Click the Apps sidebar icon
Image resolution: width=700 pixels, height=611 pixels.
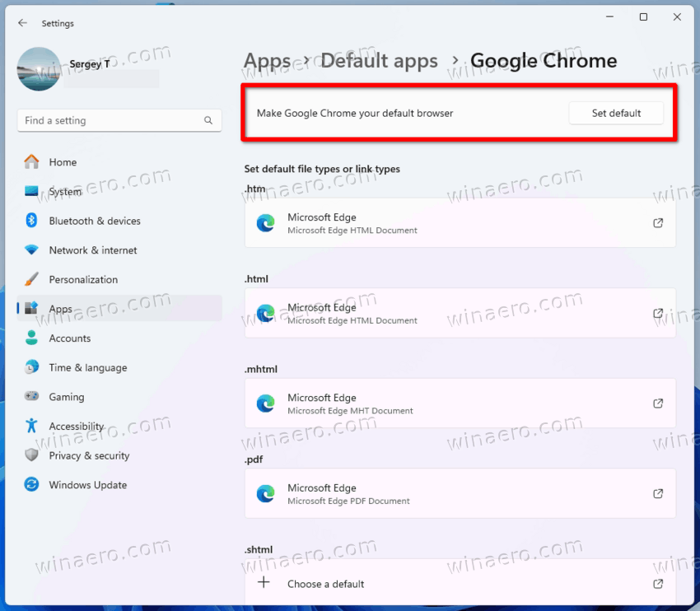pos(31,308)
